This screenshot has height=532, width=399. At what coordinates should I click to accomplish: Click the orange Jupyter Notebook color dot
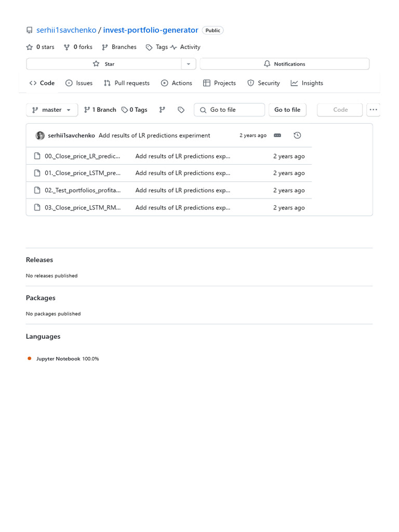(x=30, y=358)
